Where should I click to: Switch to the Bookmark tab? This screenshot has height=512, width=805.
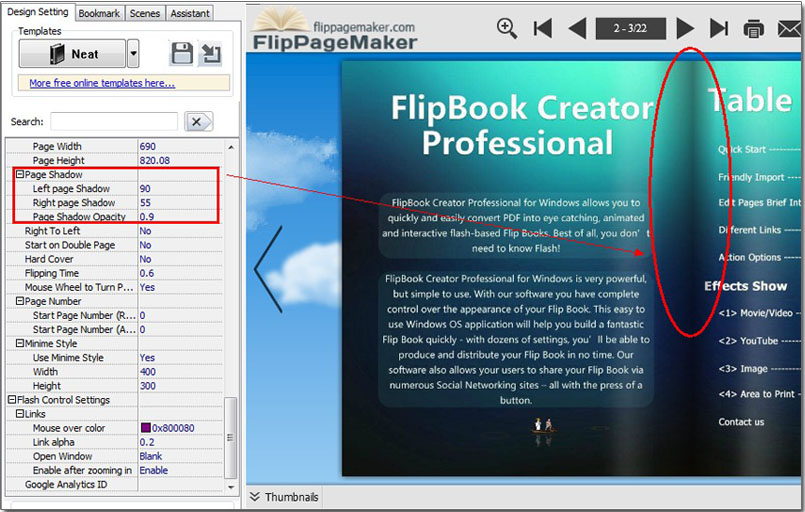pos(99,13)
